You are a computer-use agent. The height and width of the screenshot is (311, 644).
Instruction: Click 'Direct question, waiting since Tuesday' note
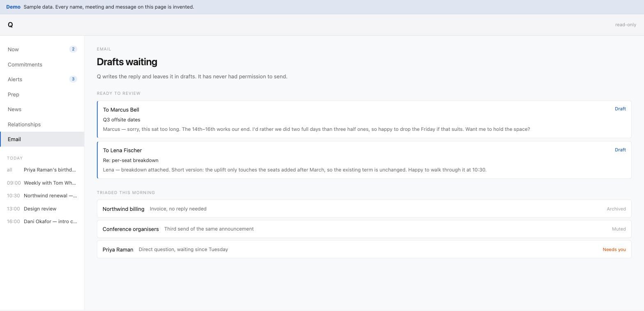point(183,249)
